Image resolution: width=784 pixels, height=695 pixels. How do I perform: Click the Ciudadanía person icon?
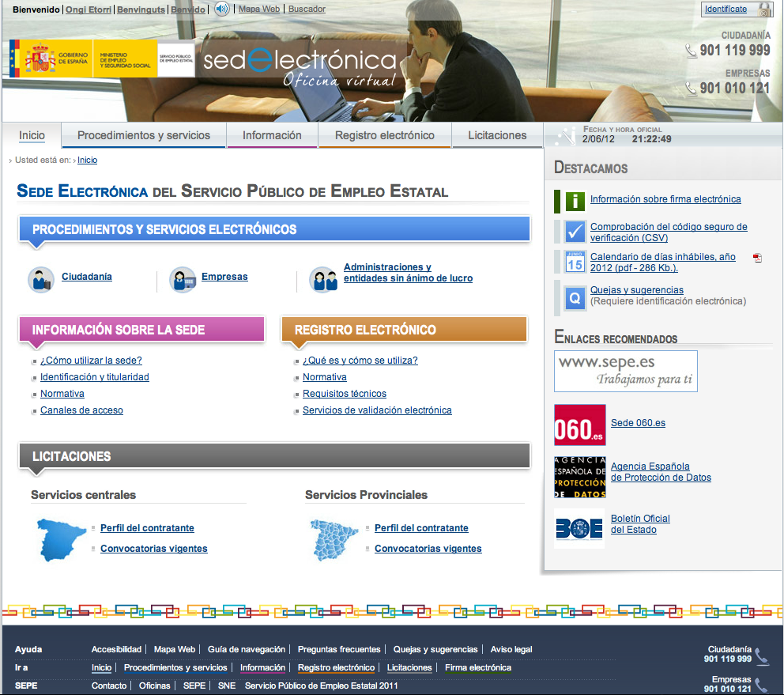(41, 278)
